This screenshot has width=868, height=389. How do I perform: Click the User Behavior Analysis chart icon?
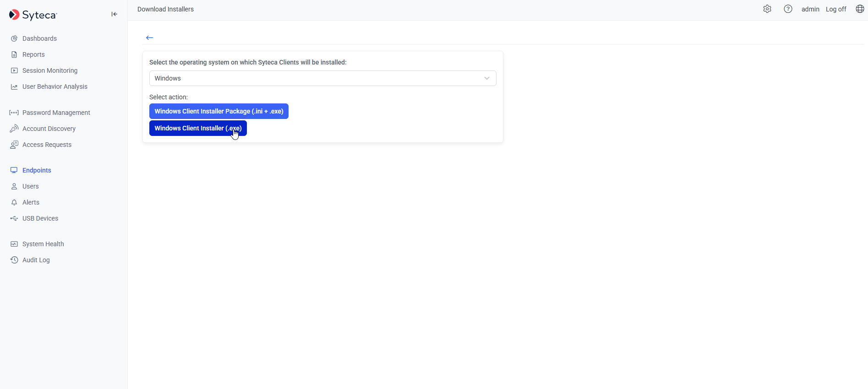pos(14,86)
